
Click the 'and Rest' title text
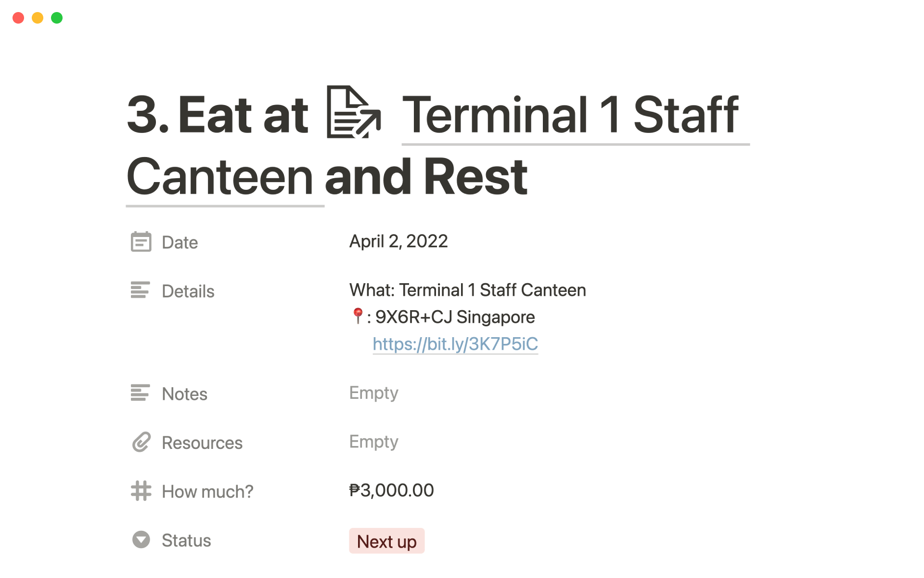point(426,177)
